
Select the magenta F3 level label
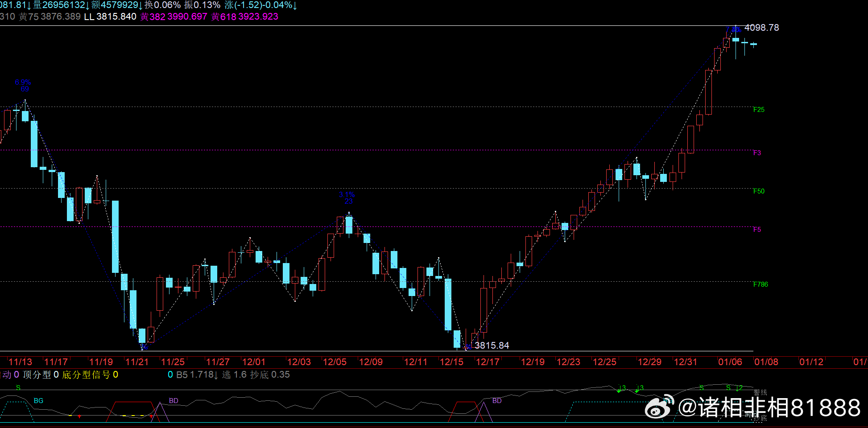click(757, 153)
